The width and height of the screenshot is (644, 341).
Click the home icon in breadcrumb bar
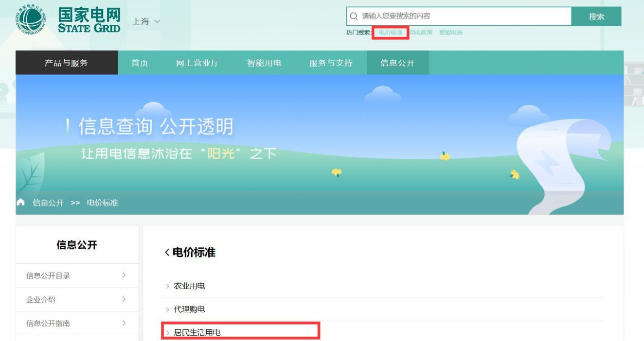(x=20, y=203)
